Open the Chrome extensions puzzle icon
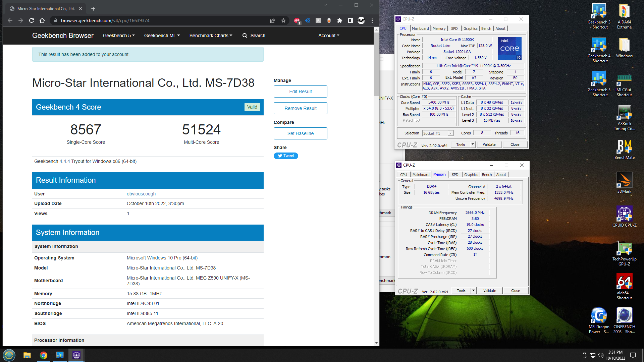The height and width of the screenshot is (362, 644). point(340,20)
